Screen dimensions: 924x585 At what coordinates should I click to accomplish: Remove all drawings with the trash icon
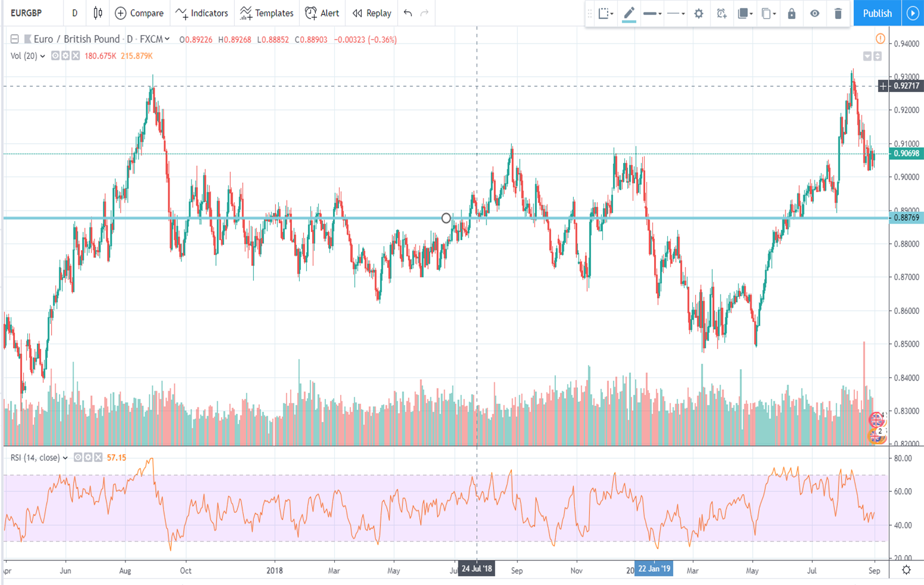click(x=838, y=13)
